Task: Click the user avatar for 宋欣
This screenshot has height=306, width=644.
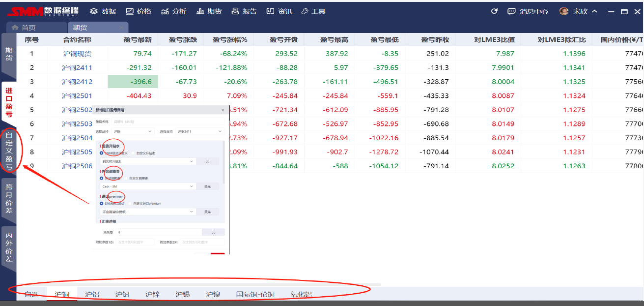Action: [564, 11]
